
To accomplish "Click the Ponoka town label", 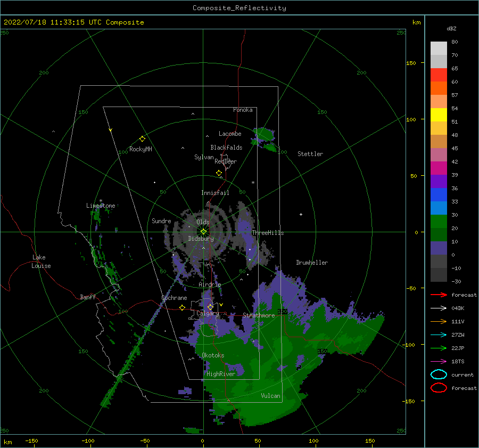I will 243,110.
